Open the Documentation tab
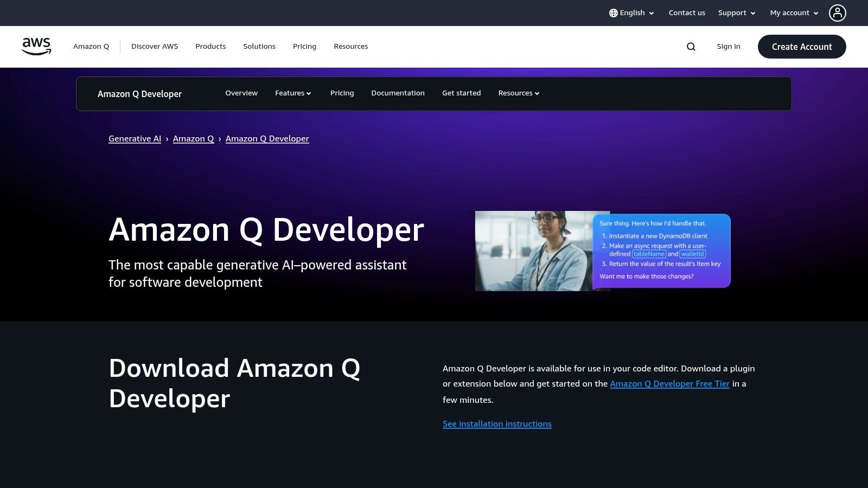The width and height of the screenshot is (868, 488). tap(398, 93)
